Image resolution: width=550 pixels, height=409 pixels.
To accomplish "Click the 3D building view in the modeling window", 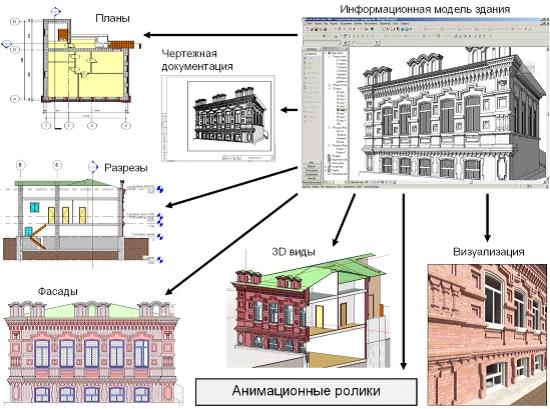I will pyautogui.click(x=449, y=114).
